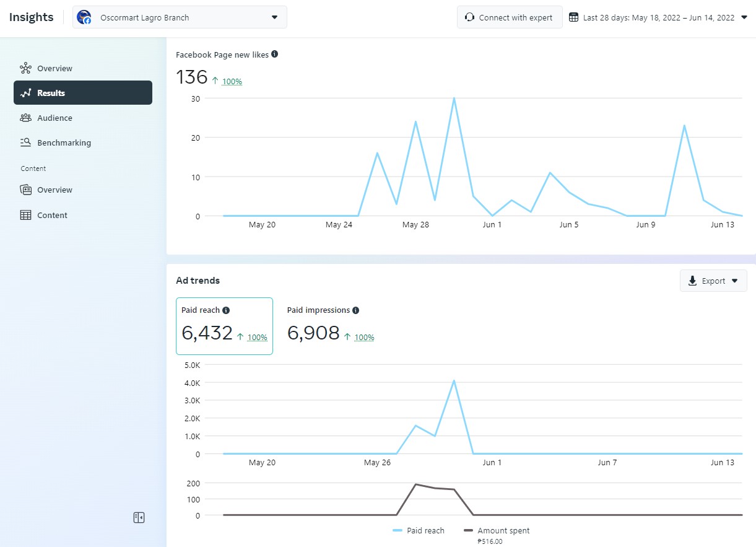Click the 100% change link under new likes

(232, 81)
